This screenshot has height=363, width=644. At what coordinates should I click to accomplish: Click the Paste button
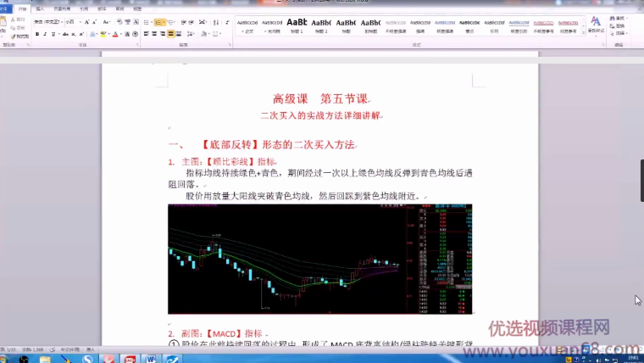click(3, 25)
